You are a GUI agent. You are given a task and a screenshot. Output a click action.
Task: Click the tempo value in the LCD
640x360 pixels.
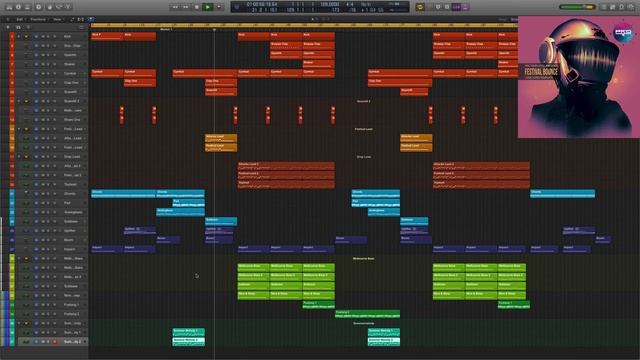[x=329, y=4]
